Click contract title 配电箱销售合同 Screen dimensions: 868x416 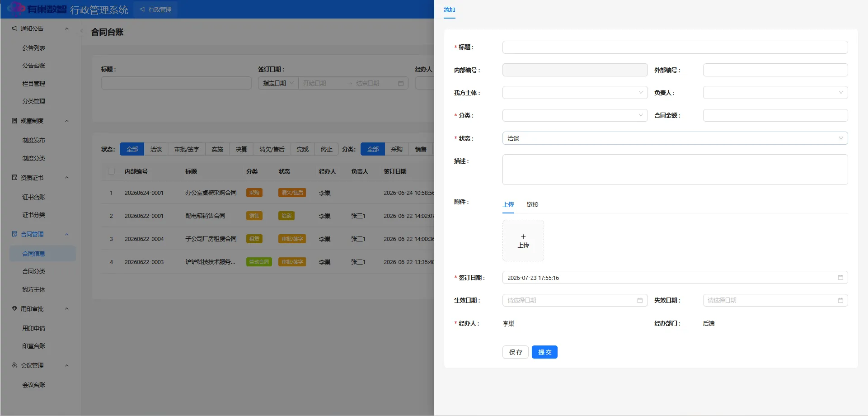(x=205, y=216)
